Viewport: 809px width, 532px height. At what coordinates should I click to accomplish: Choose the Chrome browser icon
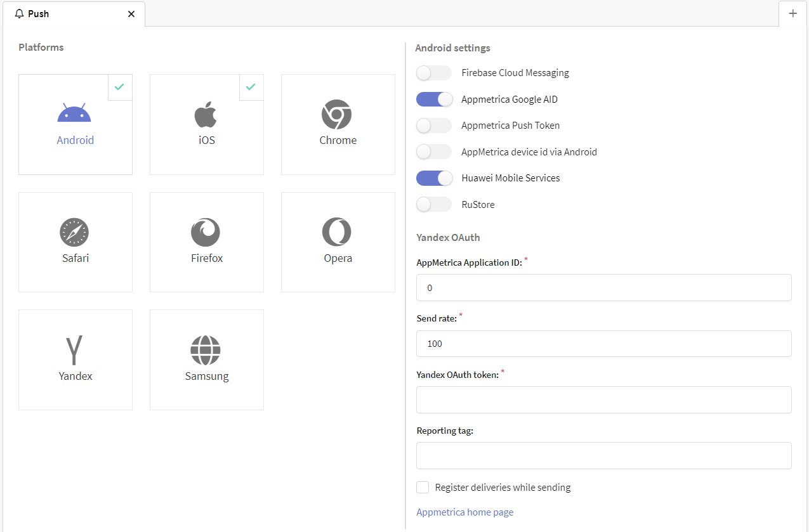click(336, 115)
